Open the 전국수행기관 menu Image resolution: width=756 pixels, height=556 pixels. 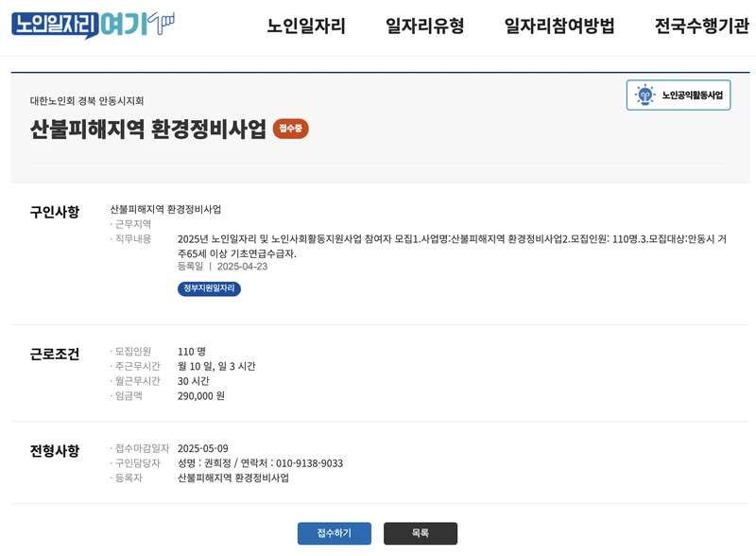click(700, 25)
